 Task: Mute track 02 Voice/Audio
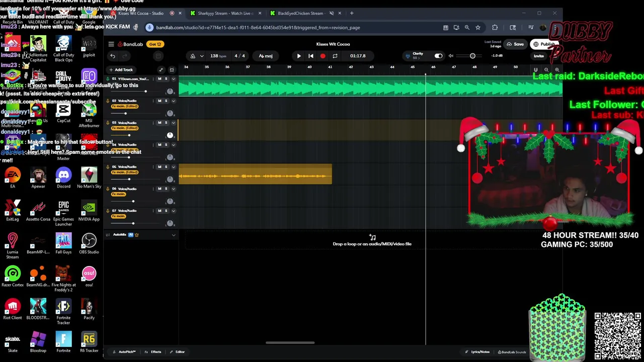click(x=159, y=101)
